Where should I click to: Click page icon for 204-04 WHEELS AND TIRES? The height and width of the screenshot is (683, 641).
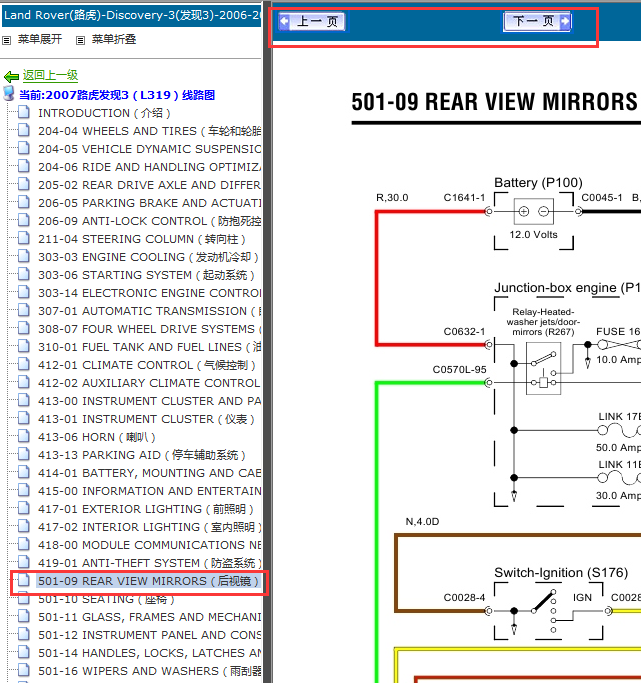tap(24, 130)
